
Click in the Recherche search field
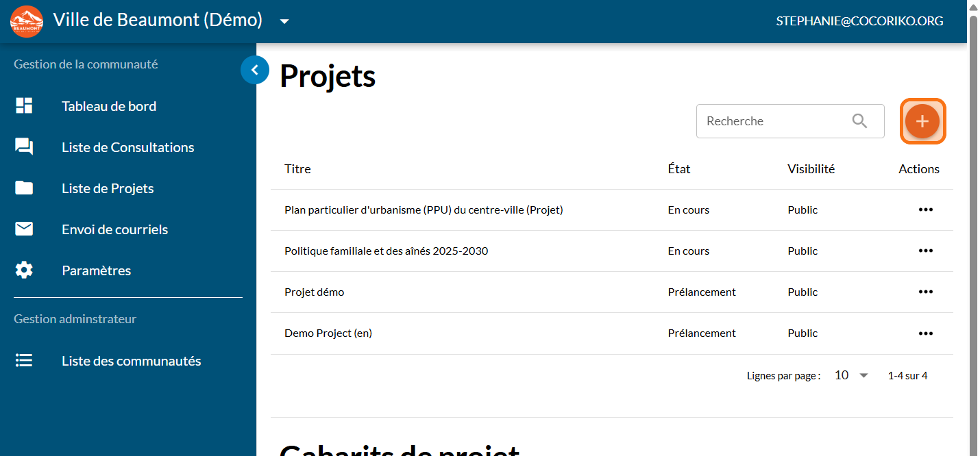(771, 121)
